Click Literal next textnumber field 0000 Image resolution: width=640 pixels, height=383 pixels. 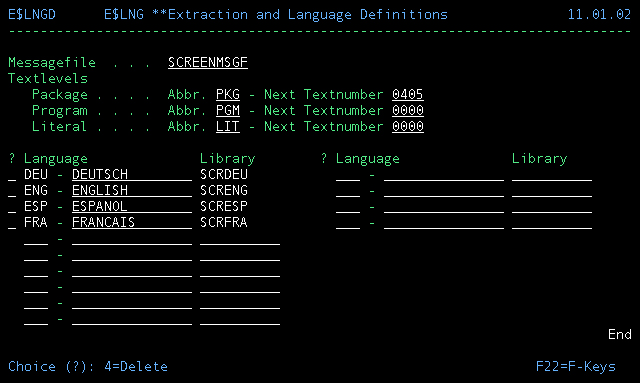pyautogui.click(x=408, y=126)
